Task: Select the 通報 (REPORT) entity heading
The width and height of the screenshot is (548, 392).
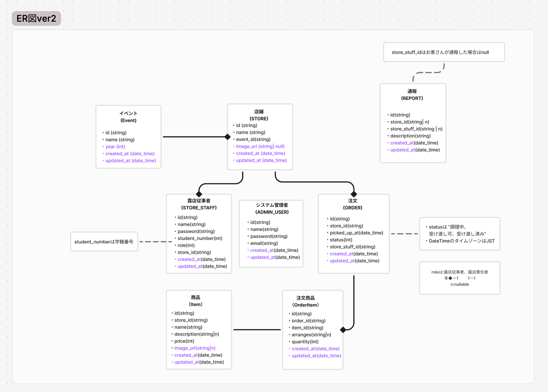Action: coord(412,95)
